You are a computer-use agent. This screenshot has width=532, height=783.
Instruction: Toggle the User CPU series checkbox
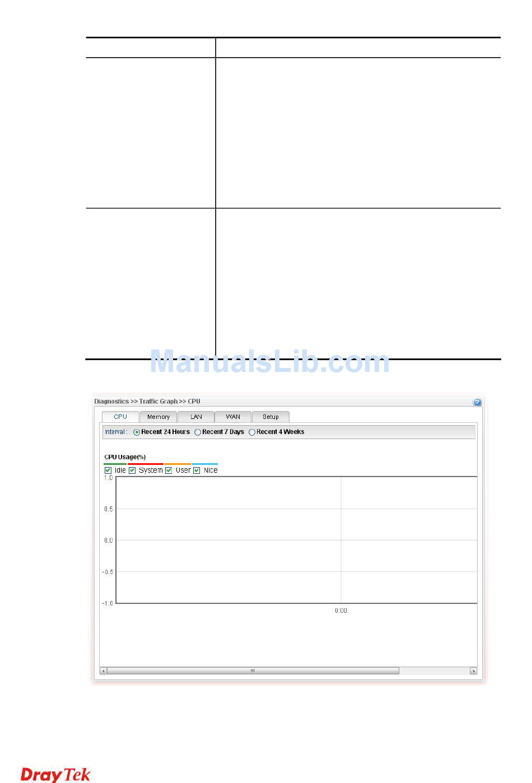pos(169,470)
